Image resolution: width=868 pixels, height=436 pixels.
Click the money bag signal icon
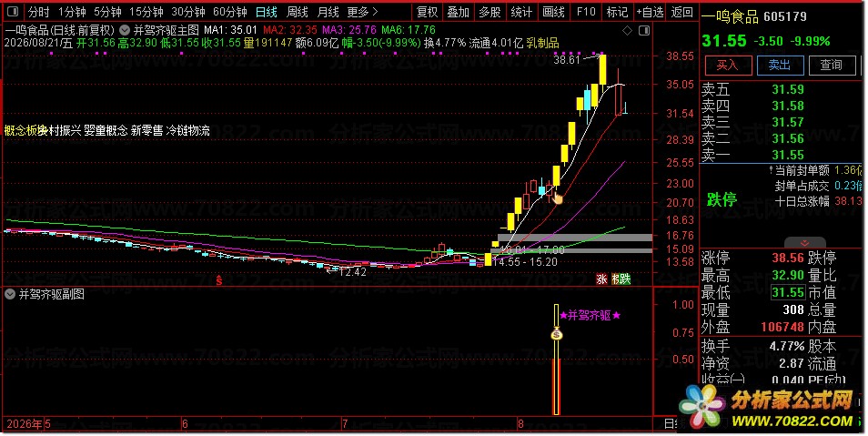click(557, 334)
